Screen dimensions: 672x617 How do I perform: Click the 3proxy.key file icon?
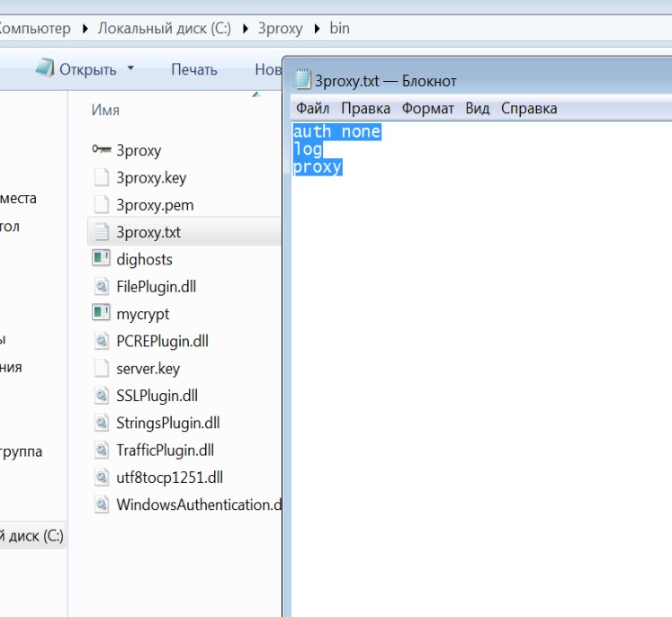pos(102,177)
